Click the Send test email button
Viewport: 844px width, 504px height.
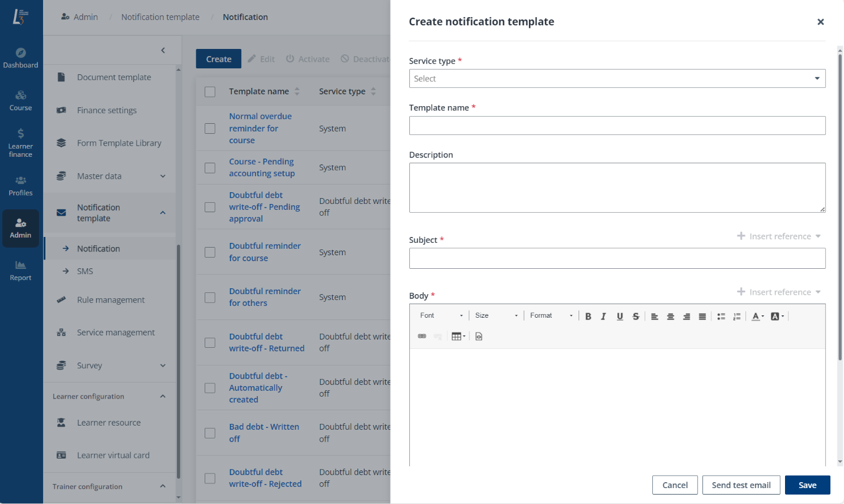pos(741,485)
